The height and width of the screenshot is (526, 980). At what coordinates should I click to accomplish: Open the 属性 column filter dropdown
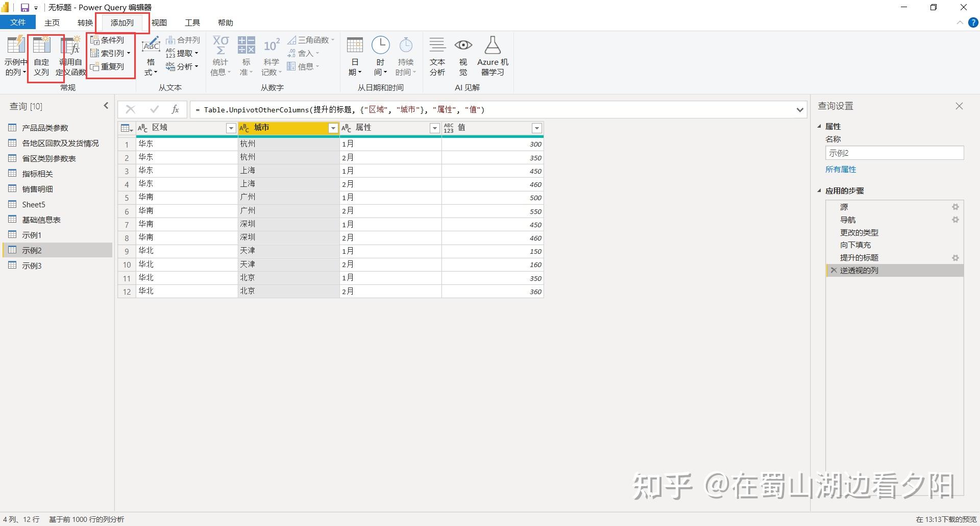435,128
